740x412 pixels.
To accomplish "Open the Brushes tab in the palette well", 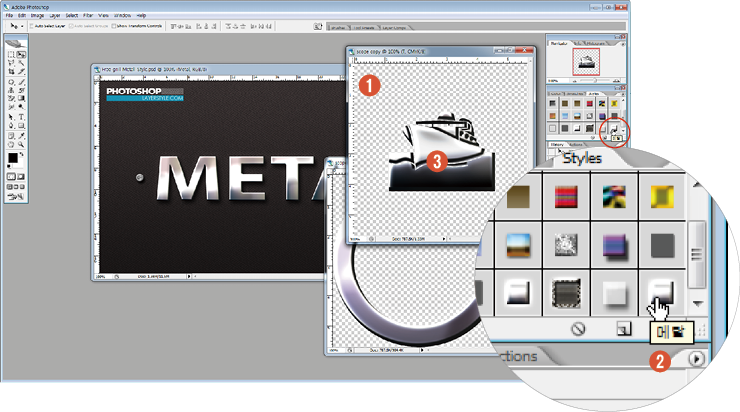I will (x=338, y=28).
